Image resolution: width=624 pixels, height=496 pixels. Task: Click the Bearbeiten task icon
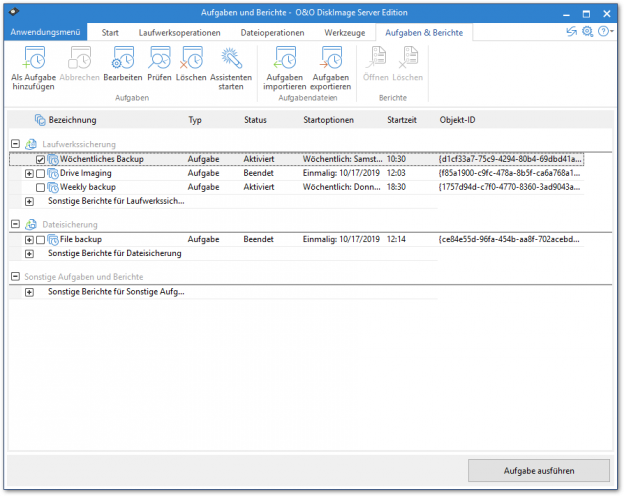(122, 58)
